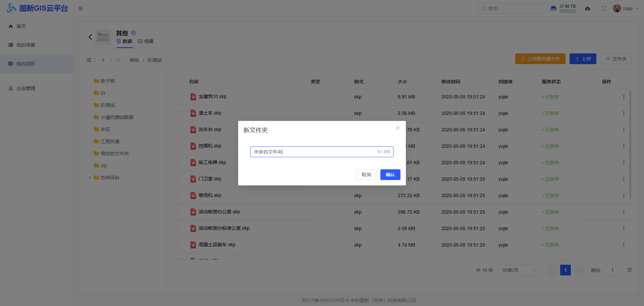Toggle fullscreen mode icon
This screenshot has height=306, width=644.
pyautogui.click(x=603, y=8)
